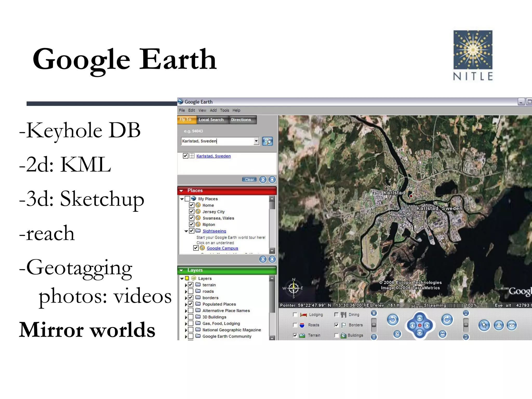Open the File menu
532x399 pixels.
tap(182, 110)
